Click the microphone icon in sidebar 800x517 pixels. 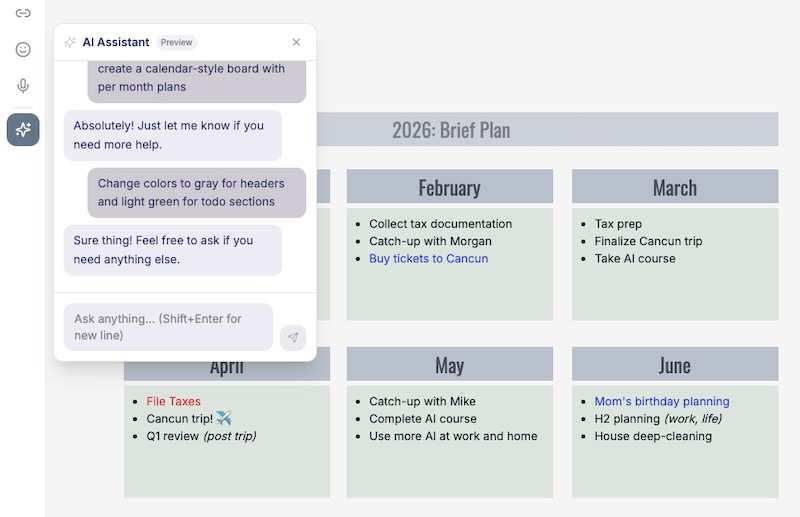(x=23, y=86)
